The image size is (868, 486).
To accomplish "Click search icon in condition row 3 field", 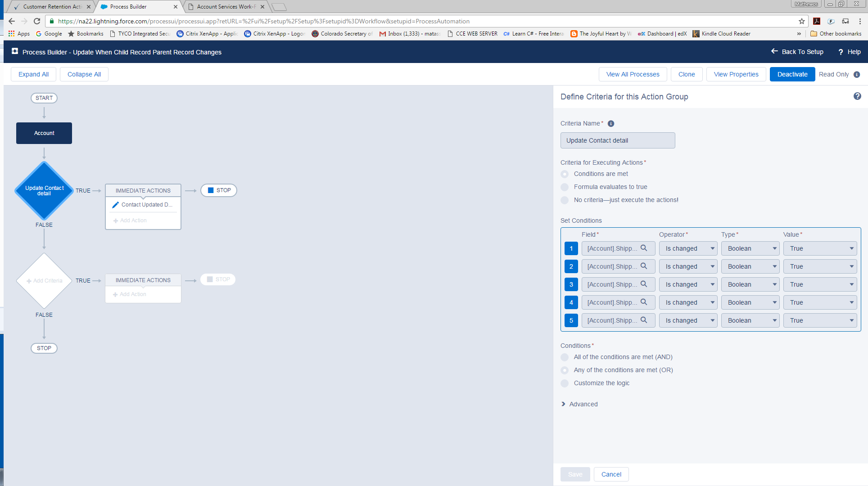I will click(644, 284).
